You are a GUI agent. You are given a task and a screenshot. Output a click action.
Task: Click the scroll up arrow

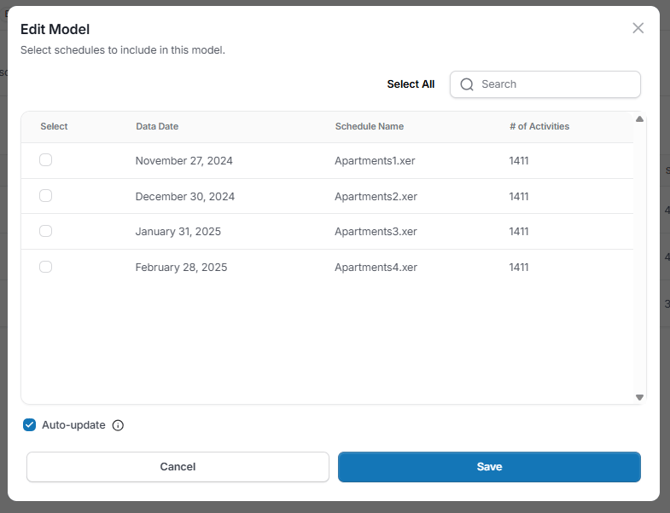pos(639,119)
